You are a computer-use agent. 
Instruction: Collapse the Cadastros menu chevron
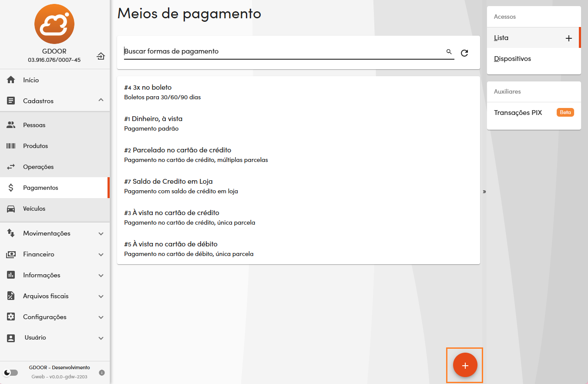tap(101, 100)
